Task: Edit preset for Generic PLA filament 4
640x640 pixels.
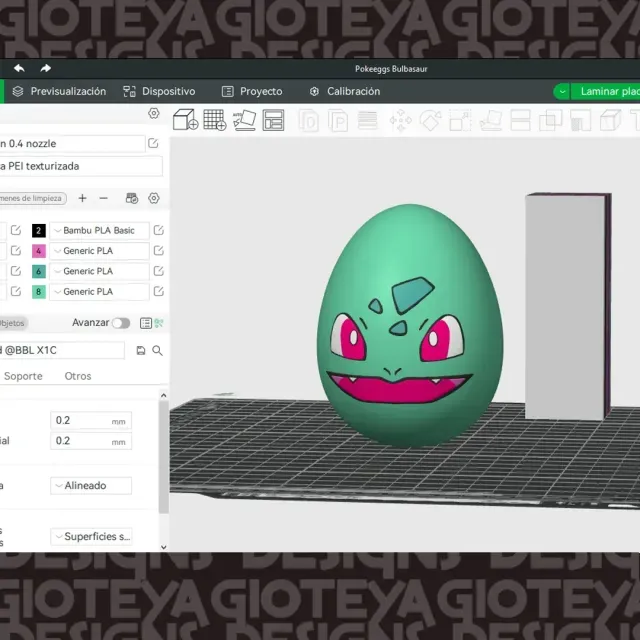Action: (159, 251)
